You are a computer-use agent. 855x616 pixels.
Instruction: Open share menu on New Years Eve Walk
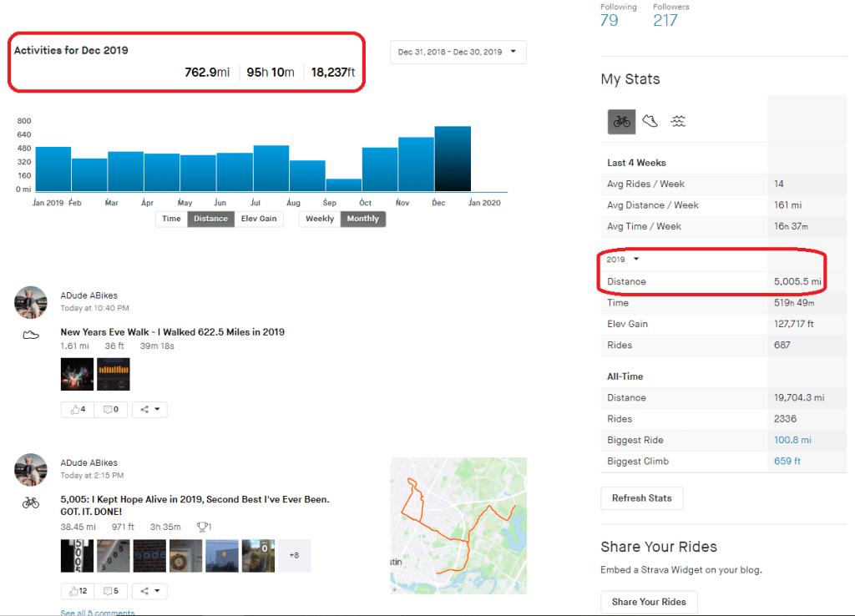(149, 409)
